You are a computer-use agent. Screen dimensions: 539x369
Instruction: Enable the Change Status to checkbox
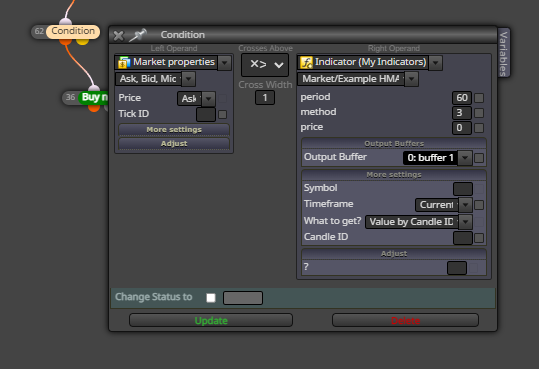(x=211, y=298)
